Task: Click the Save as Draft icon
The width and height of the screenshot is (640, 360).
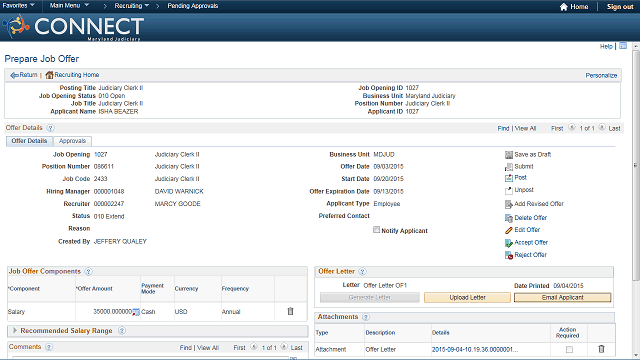Action: [509, 155]
